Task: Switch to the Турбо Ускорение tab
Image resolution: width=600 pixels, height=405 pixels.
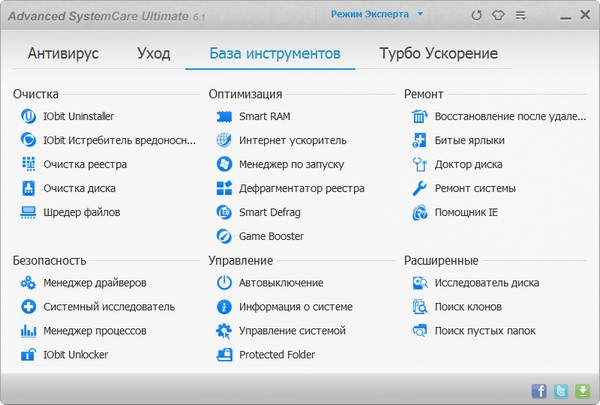Action: tap(438, 53)
